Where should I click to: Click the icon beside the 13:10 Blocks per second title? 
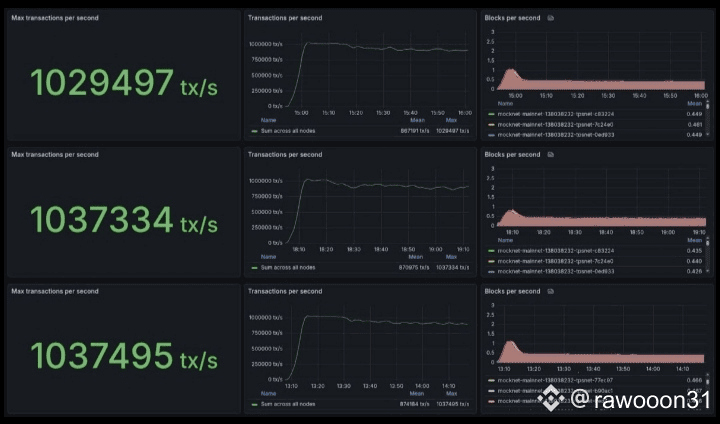551,291
